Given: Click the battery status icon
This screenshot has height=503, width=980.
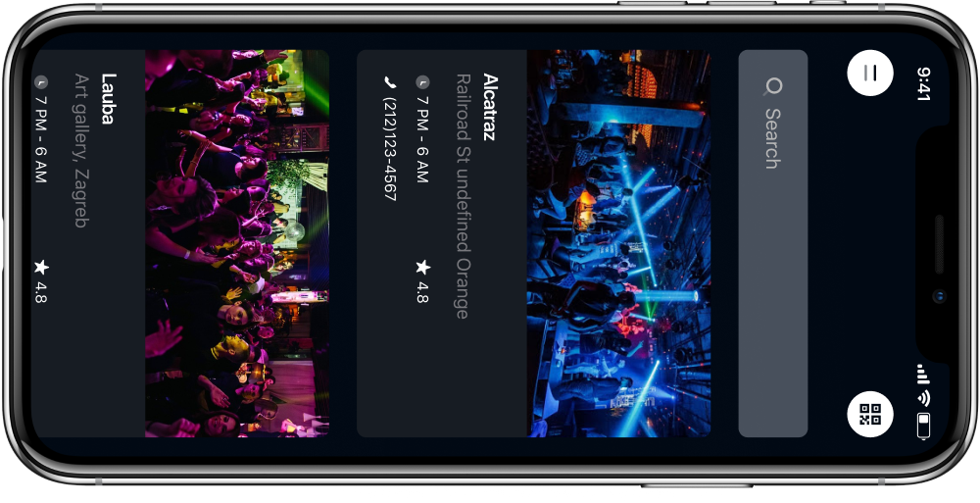Looking at the screenshot, I should (x=924, y=427).
